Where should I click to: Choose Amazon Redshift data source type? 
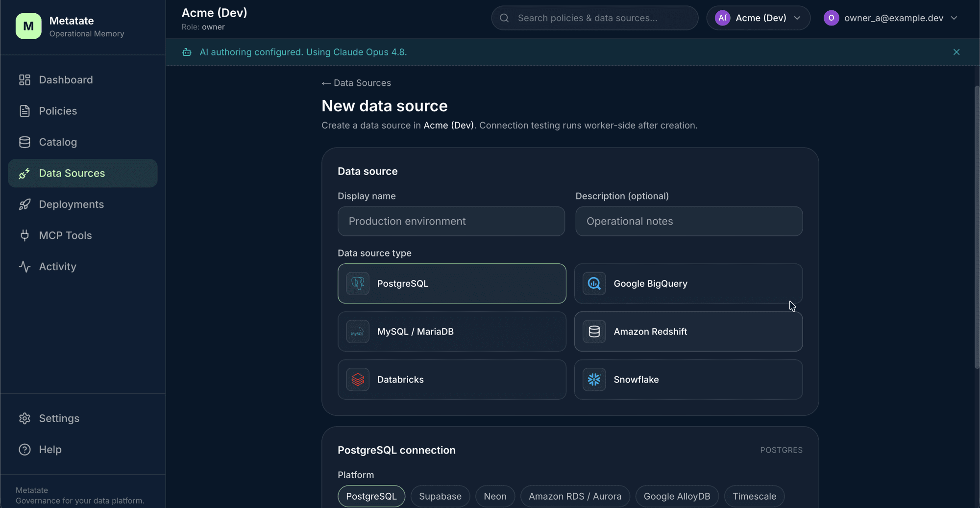click(688, 331)
